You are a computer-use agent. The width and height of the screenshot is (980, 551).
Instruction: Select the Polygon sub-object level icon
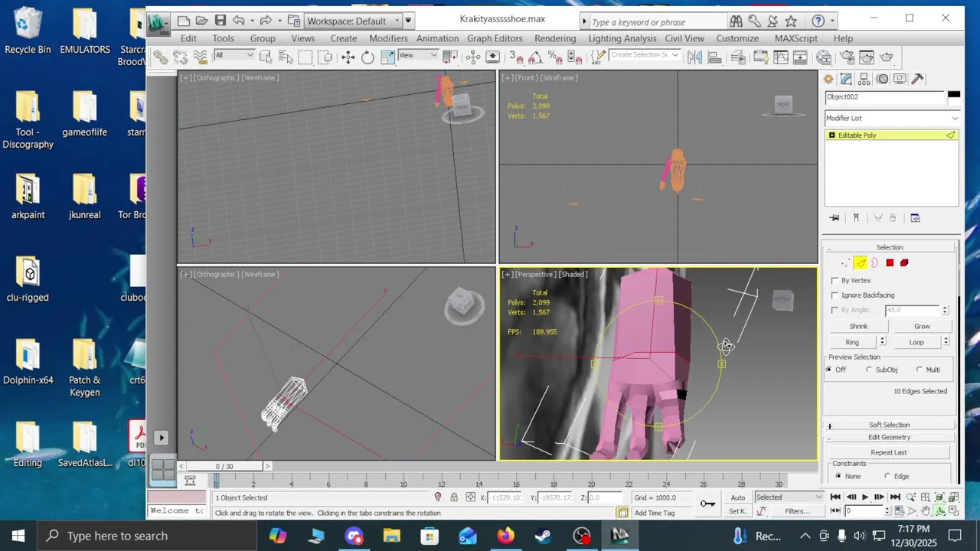[890, 262]
